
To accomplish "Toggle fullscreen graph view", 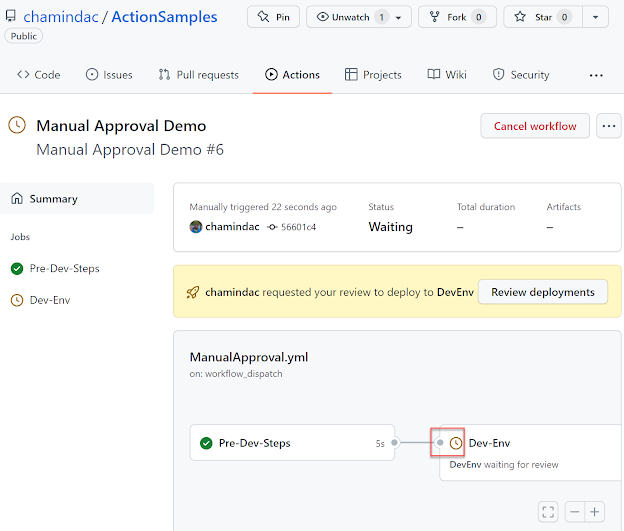I will click(548, 512).
